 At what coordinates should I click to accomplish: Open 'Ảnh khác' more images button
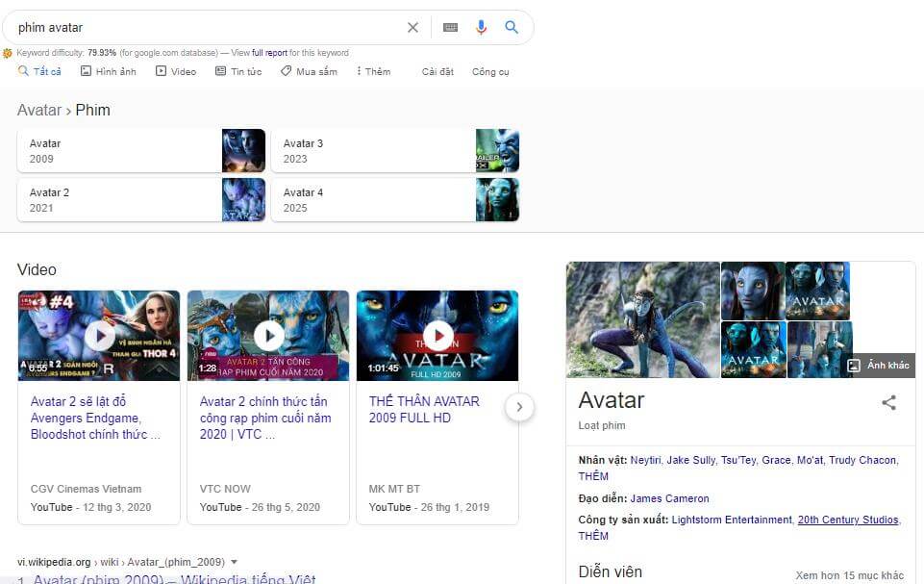pyautogui.click(x=878, y=366)
